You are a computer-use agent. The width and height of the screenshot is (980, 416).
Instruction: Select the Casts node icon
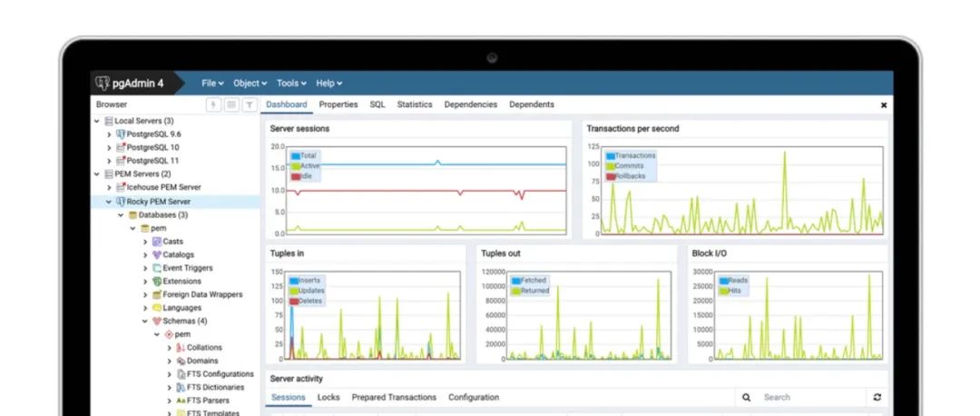click(157, 242)
